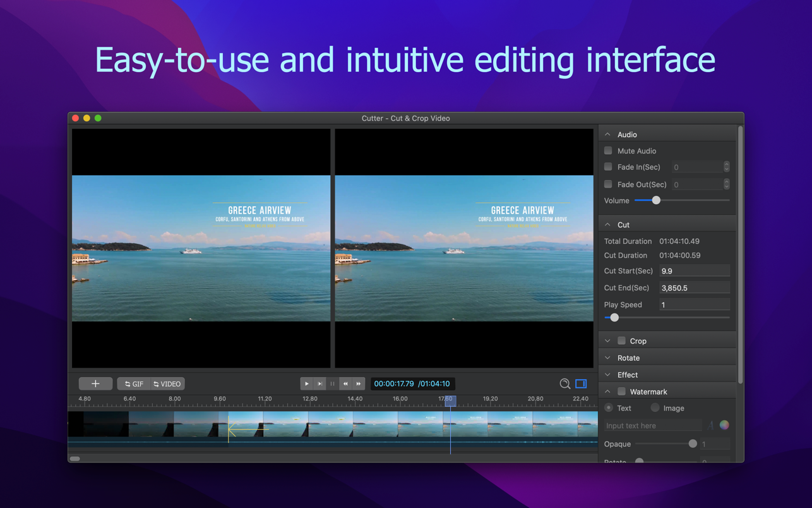Select the Text watermark radio button

coord(609,408)
